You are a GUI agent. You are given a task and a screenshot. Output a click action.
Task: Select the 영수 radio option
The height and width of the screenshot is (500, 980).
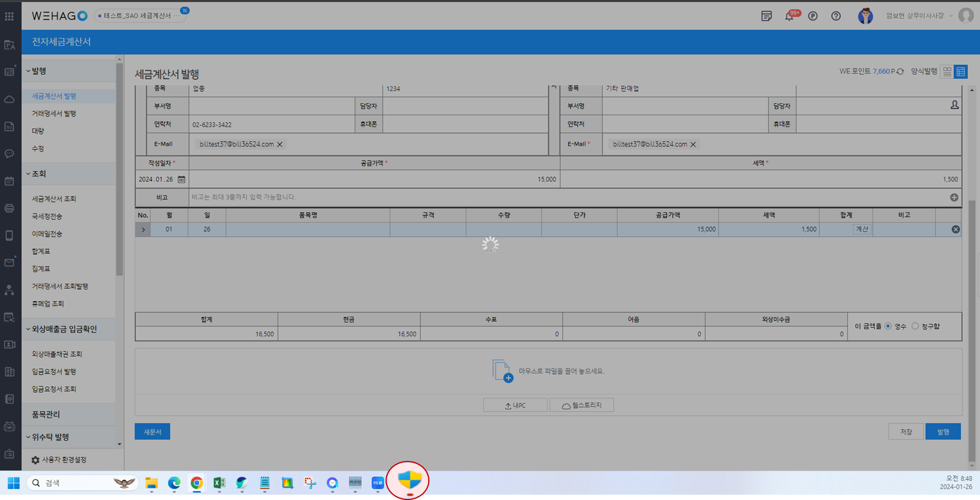click(889, 326)
